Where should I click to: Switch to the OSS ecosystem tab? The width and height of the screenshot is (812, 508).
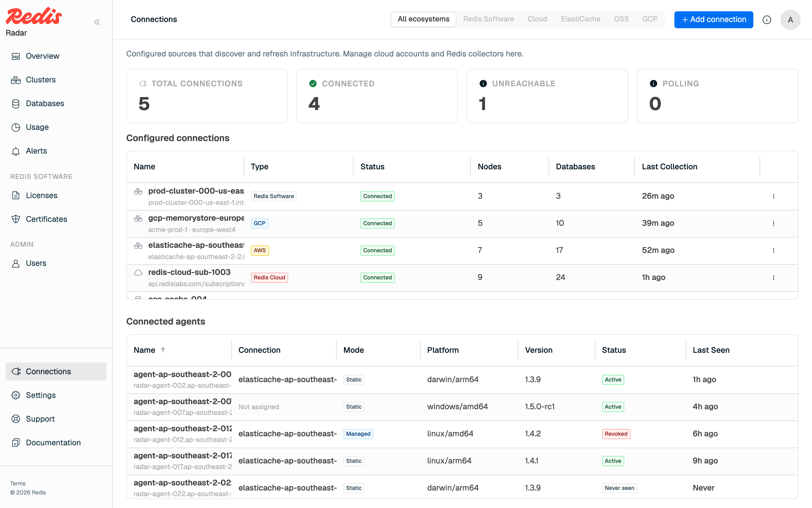click(621, 19)
